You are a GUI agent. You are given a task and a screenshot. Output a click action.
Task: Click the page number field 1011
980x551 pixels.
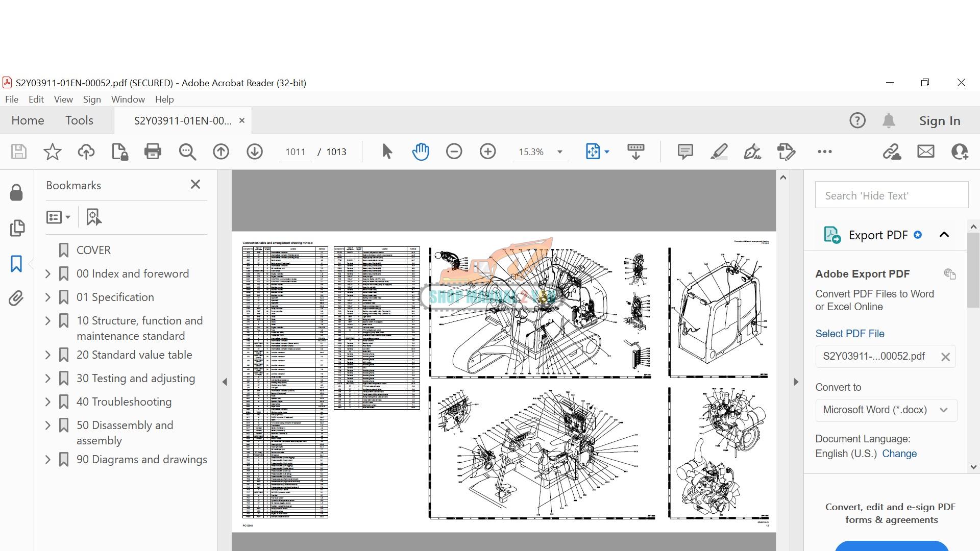tap(296, 152)
